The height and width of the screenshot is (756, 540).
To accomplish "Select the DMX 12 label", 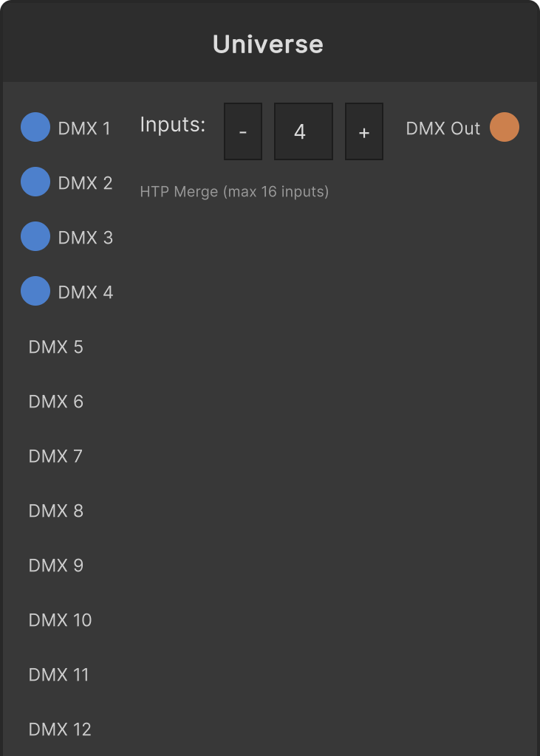I will [x=60, y=729].
